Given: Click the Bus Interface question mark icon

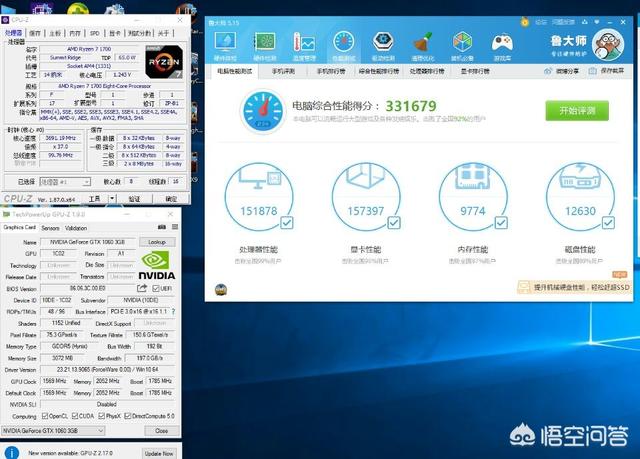Looking at the screenshot, I should click(173, 311).
